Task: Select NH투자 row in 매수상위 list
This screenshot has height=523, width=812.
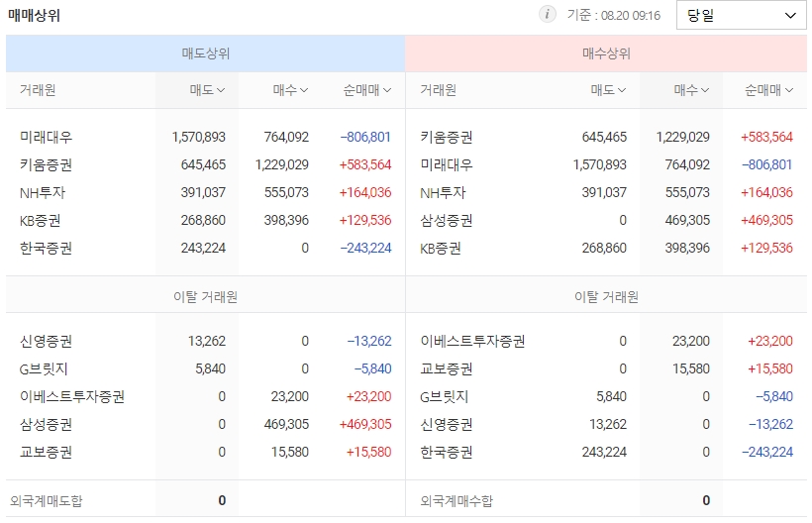Action: [x=606, y=192]
